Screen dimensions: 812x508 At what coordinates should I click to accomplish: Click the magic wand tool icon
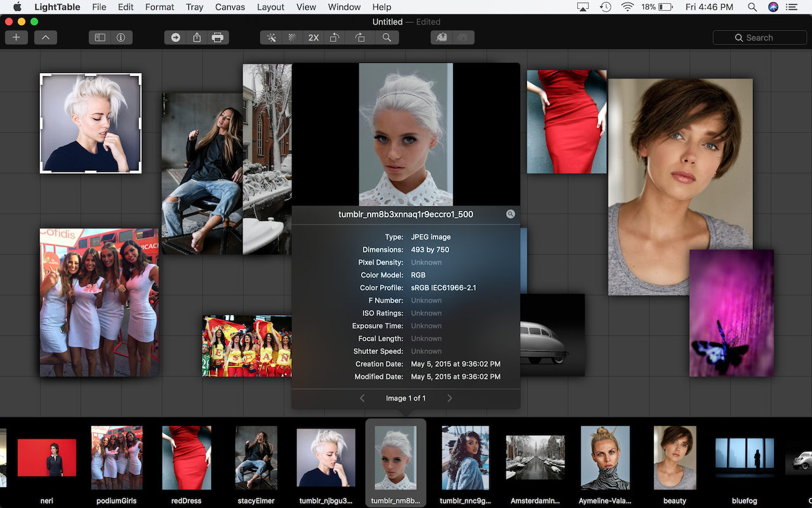pos(272,37)
